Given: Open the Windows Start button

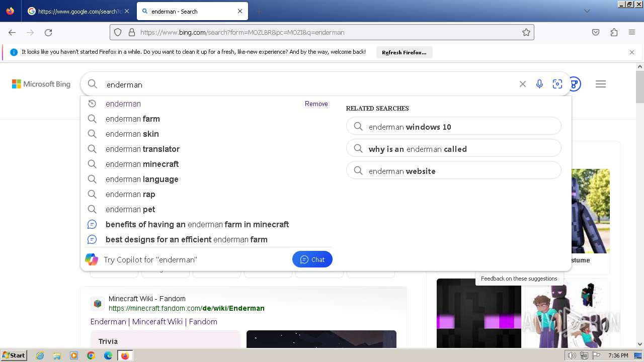Looking at the screenshot, I should coord(14,355).
